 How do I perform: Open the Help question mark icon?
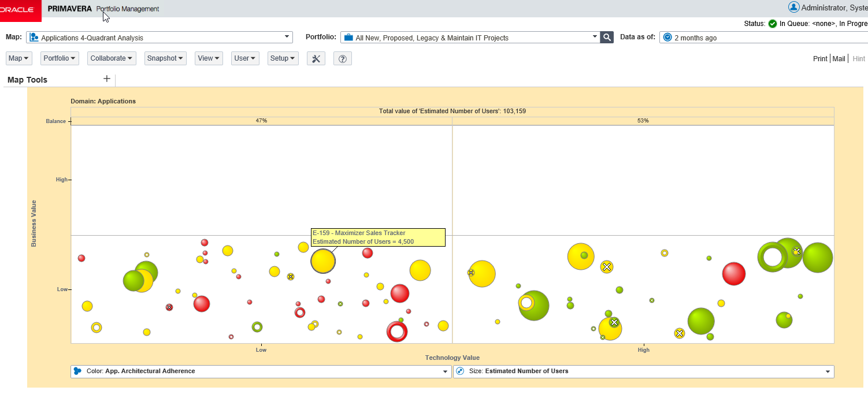coord(342,58)
